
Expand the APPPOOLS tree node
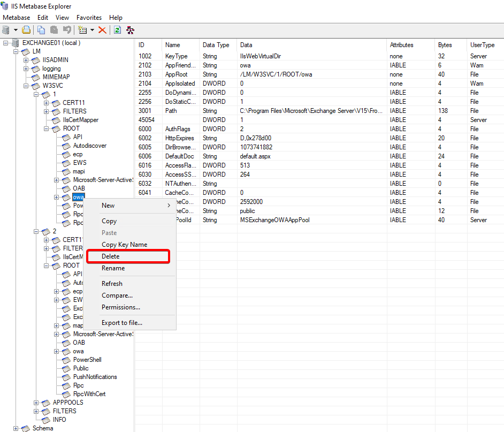click(x=36, y=403)
